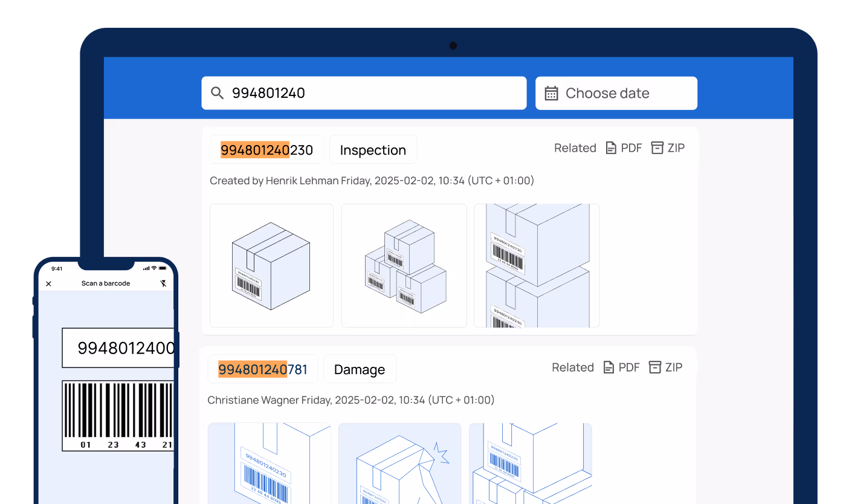Open the single box thumbnail in the Inspection record
The width and height of the screenshot is (846, 504).
(x=271, y=266)
